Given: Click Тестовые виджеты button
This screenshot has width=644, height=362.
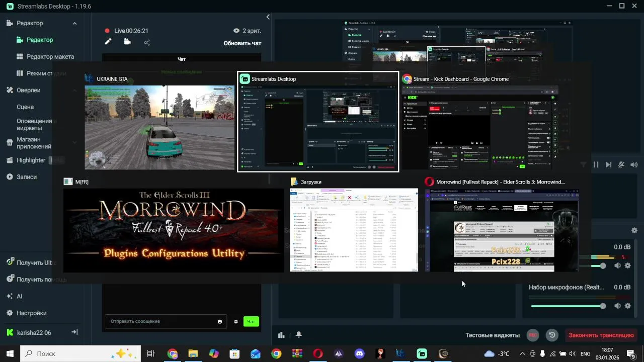Looking at the screenshot, I should [493, 335].
